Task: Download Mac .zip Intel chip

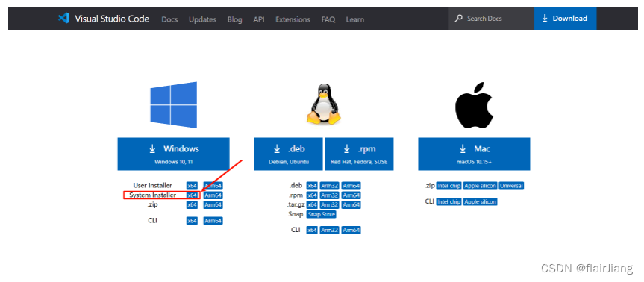Action: point(448,186)
